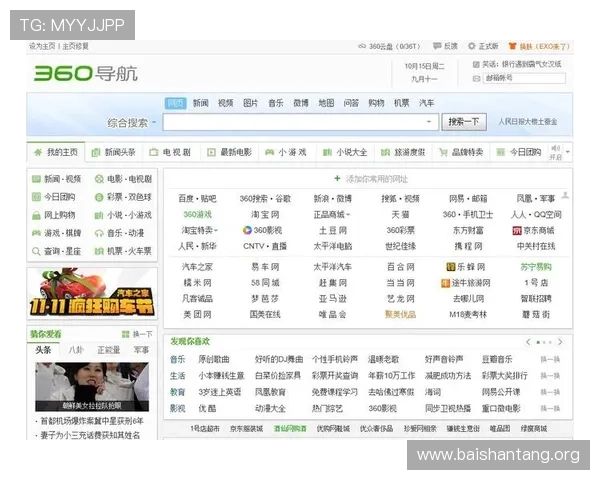Click the house icon on 我的主页 tab
The image size is (600, 480).
pyautogui.click(x=38, y=152)
